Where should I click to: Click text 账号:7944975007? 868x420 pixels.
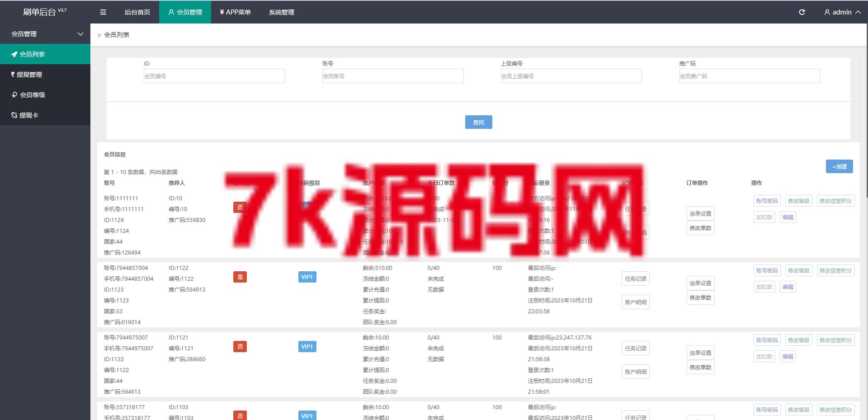126,338
